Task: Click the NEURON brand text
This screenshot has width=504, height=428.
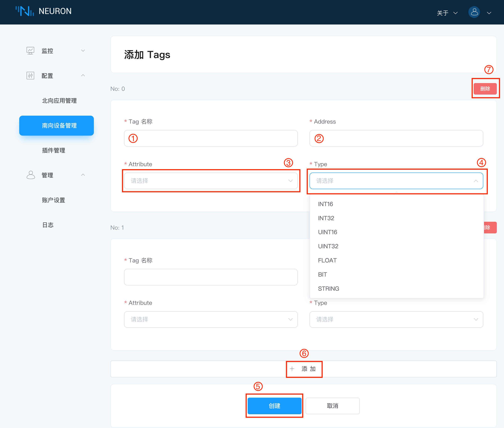Action: pos(55,11)
